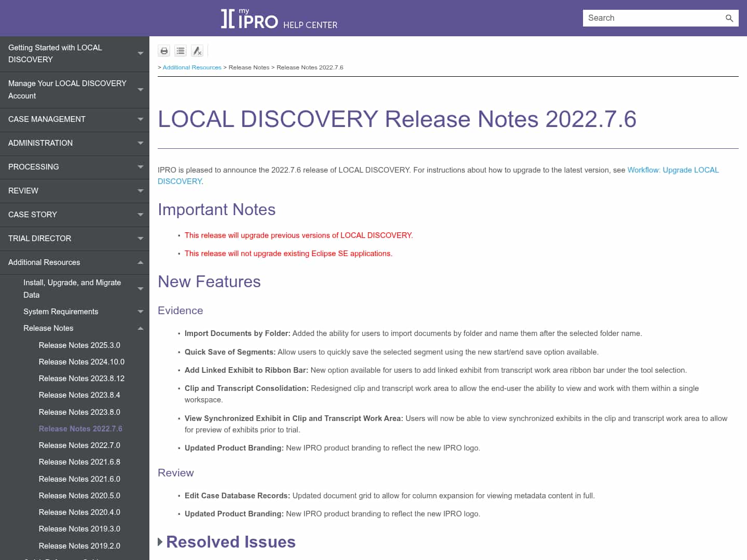
Task: Click the page title LOCAL DISCOVERY Release Notes 2022.7.6
Action: [397, 119]
